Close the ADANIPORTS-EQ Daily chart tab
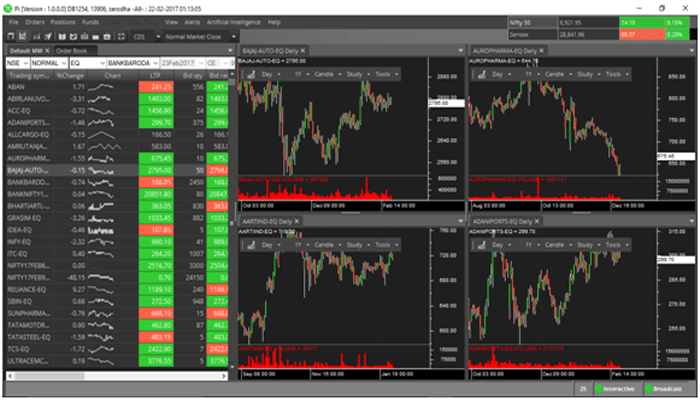700x400 pixels. pos(537,221)
